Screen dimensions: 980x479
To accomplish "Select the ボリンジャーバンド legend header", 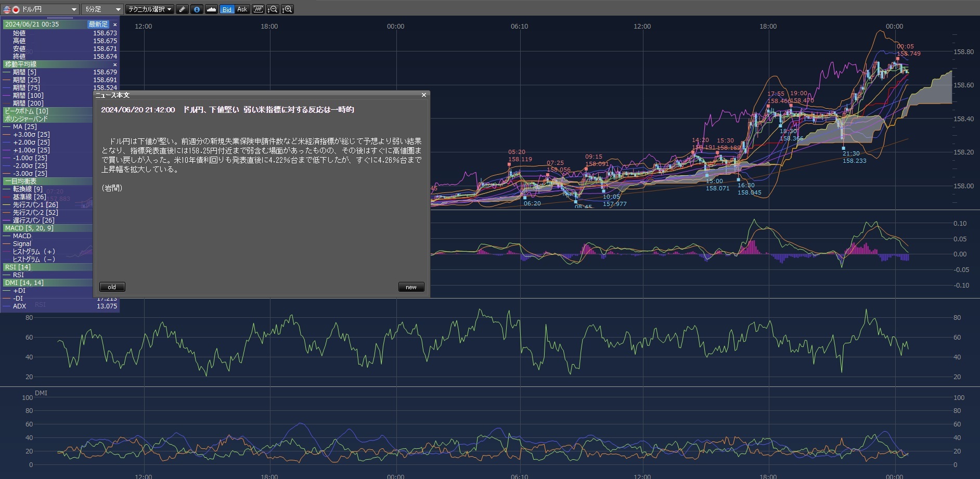I will [26, 119].
